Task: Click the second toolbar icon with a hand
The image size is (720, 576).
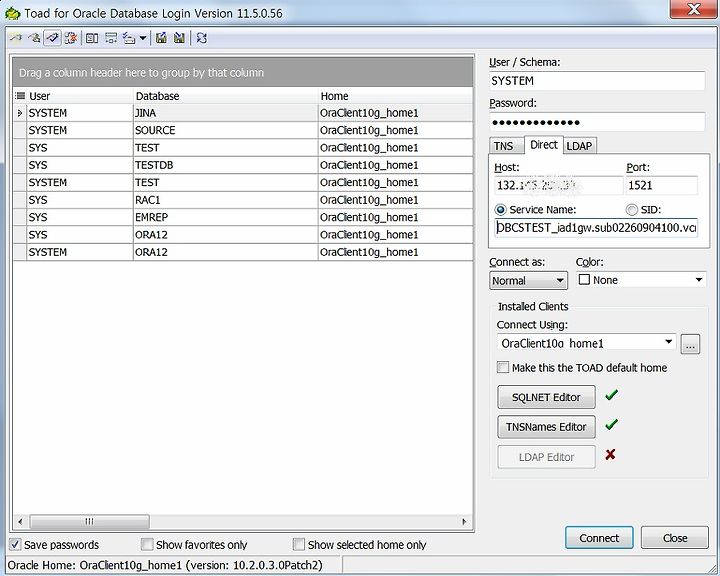Action: (34, 38)
